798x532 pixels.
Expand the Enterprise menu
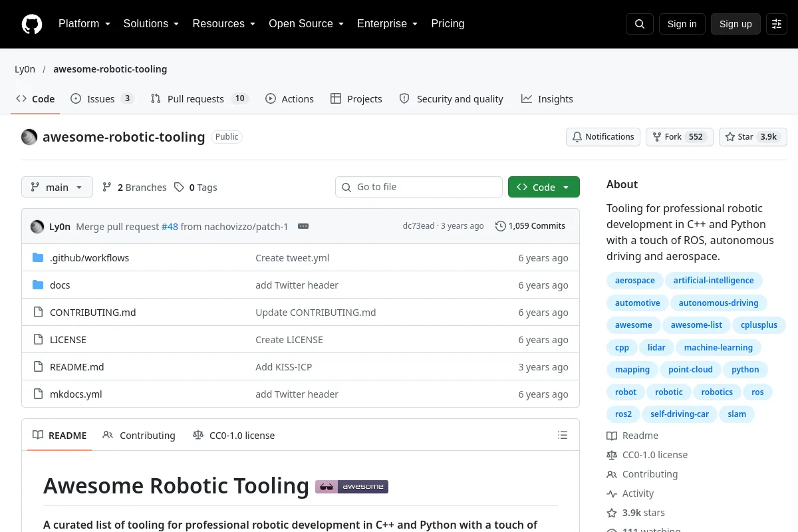point(387,24)
